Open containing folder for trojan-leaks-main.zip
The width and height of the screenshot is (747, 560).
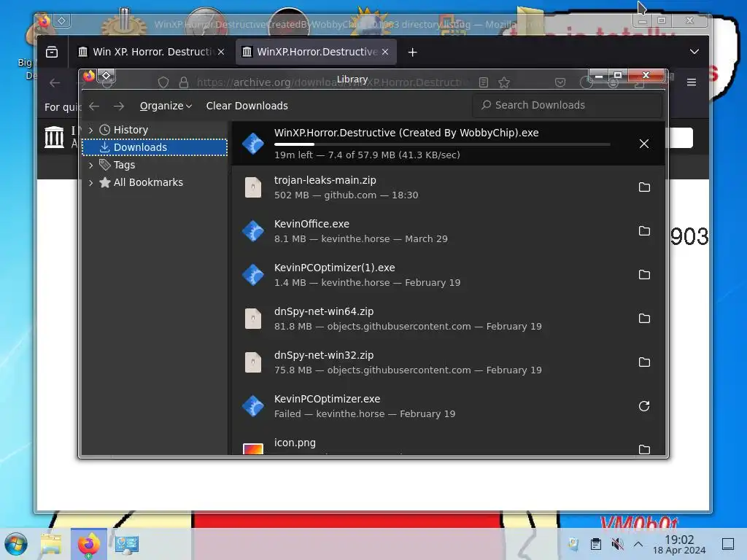[644, 187]
